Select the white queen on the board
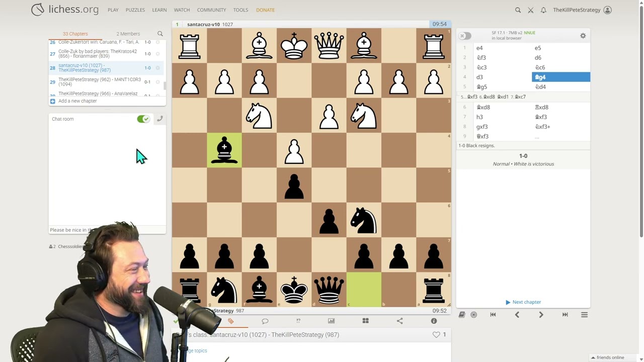The width and height of the screenshot is (644, 362). (329, 46)
